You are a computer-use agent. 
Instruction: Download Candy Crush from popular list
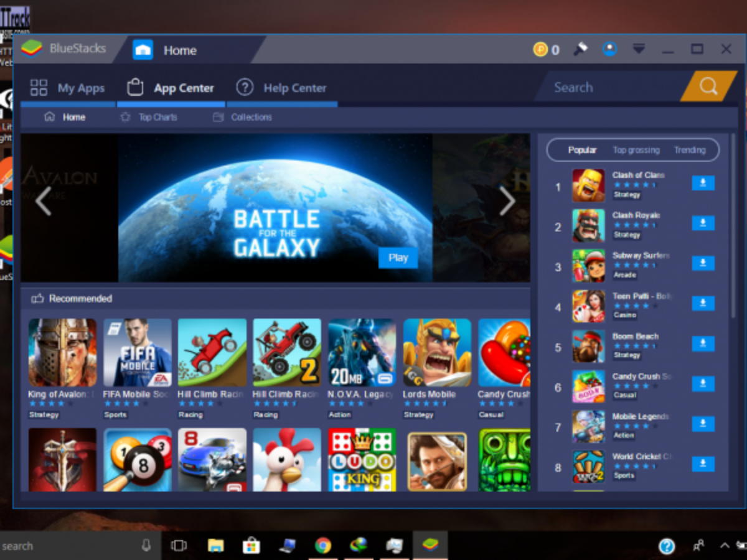703,383
